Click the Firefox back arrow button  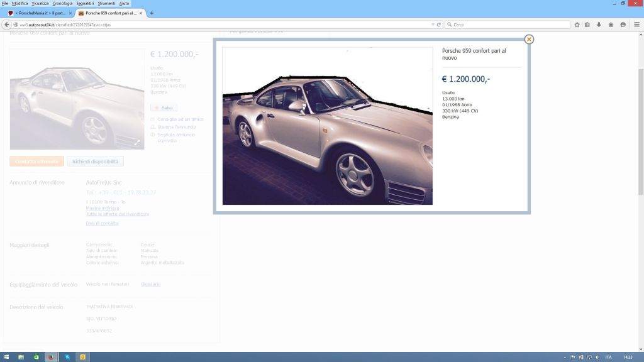(x=6, y=25)
